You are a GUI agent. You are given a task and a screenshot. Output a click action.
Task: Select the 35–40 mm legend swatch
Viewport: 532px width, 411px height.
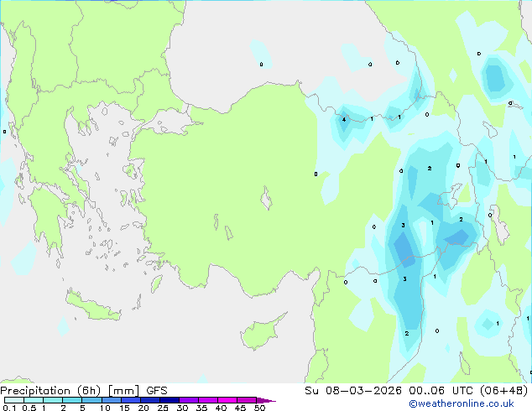pos(207,400)
